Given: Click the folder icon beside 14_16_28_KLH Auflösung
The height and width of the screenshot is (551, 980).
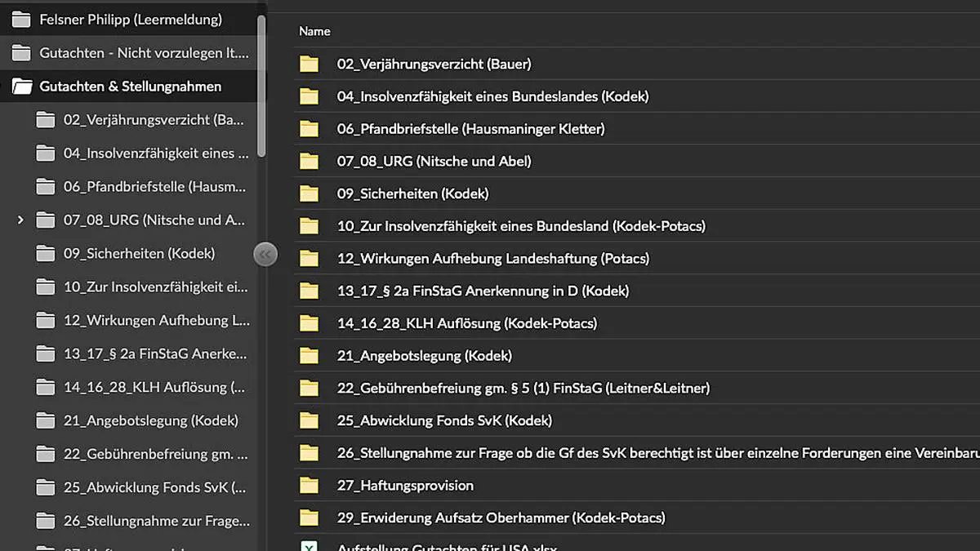Looking at the screenshot, I should (x=309, y=323).
